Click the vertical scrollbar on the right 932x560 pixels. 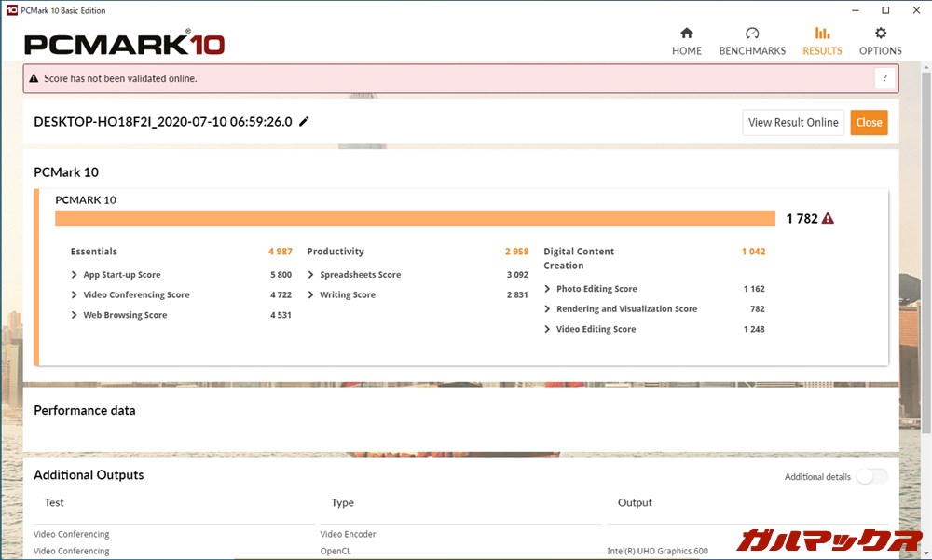tap(925, 280)
